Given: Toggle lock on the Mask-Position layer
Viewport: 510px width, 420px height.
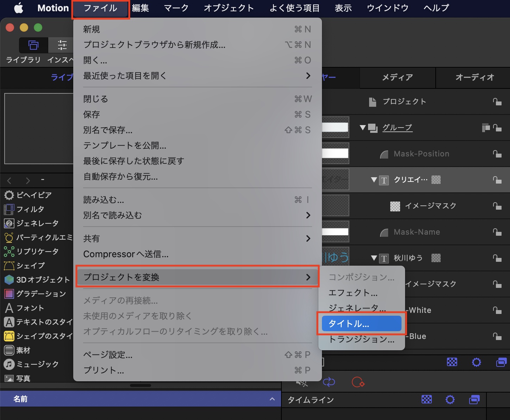Looking at the screenshot, I should pos(497,154).
